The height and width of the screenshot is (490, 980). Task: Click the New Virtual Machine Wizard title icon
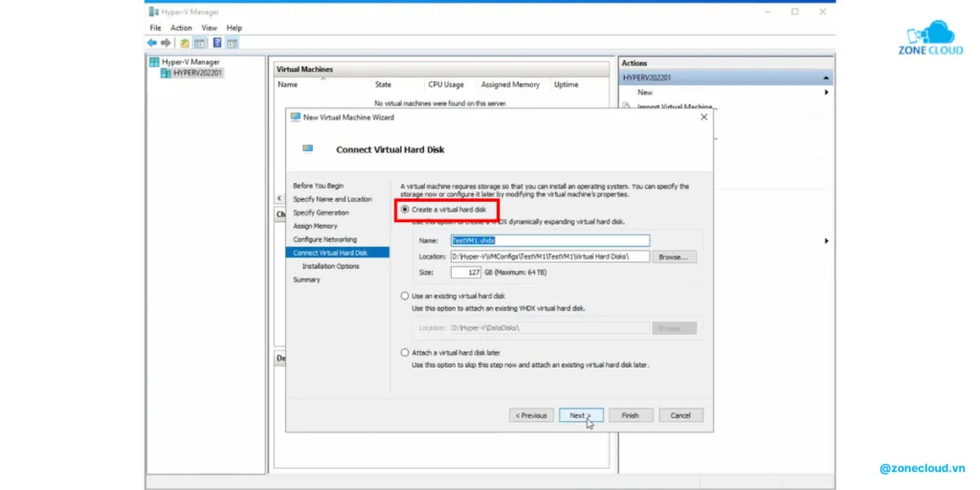296,117
